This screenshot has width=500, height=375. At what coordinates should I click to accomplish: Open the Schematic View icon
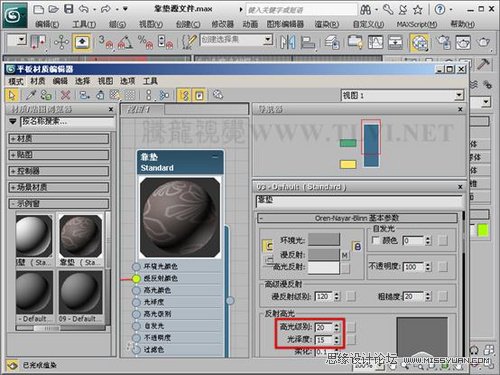395,42
